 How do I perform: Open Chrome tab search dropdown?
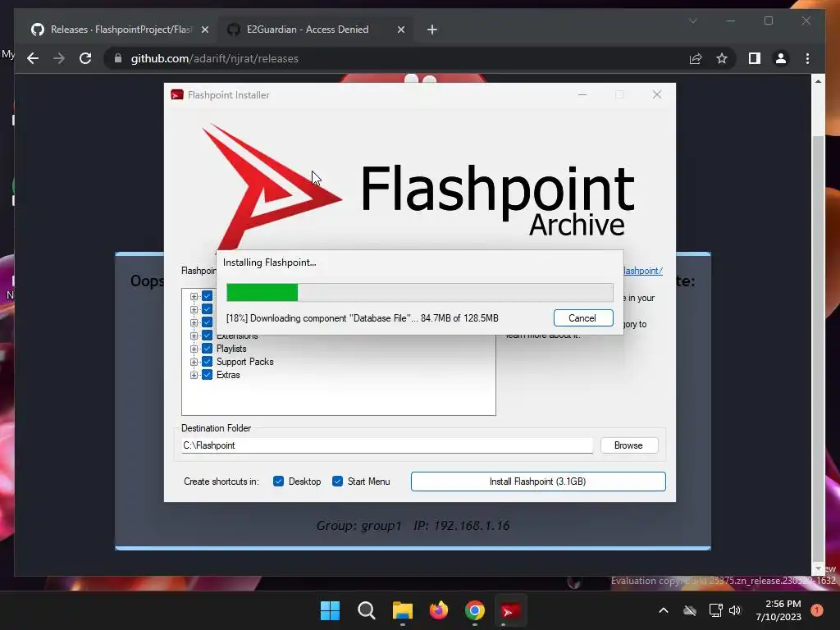[692, 21]
